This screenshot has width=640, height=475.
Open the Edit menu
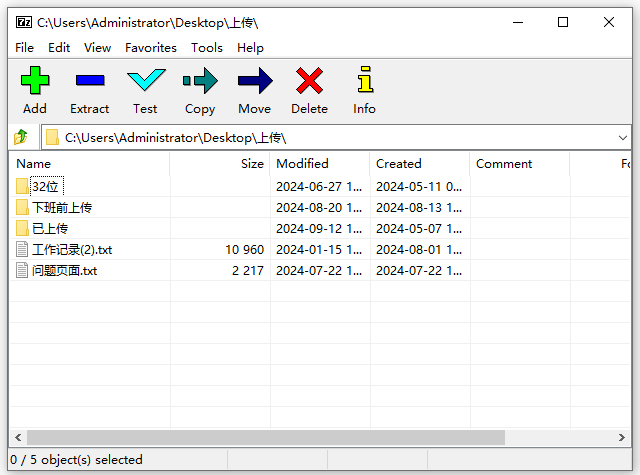pos(59,48)
